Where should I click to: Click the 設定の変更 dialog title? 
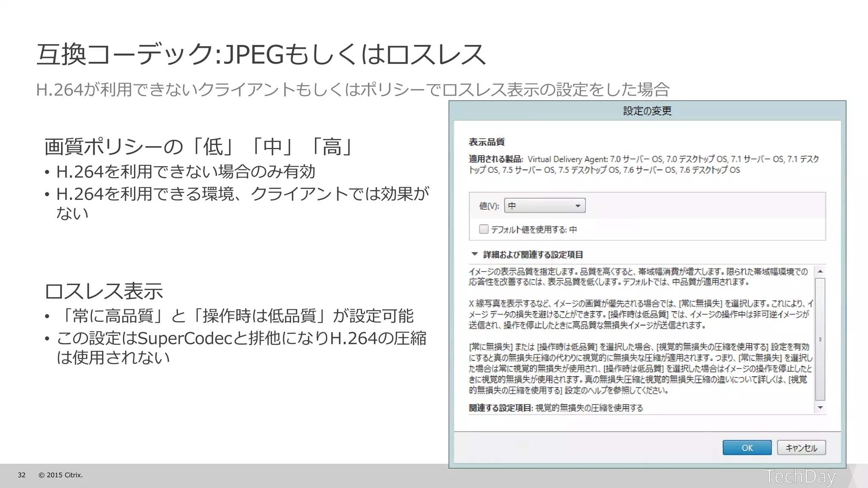click(647, 111)
